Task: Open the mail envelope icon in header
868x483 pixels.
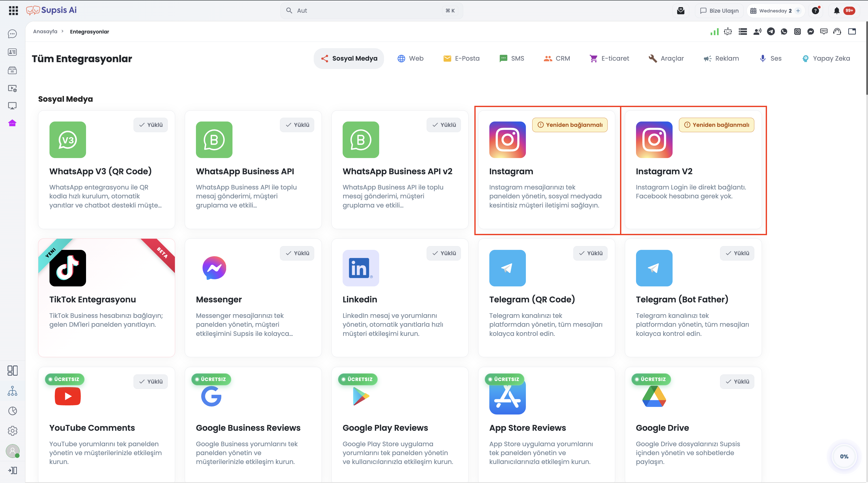Action: tap(681, 10)
